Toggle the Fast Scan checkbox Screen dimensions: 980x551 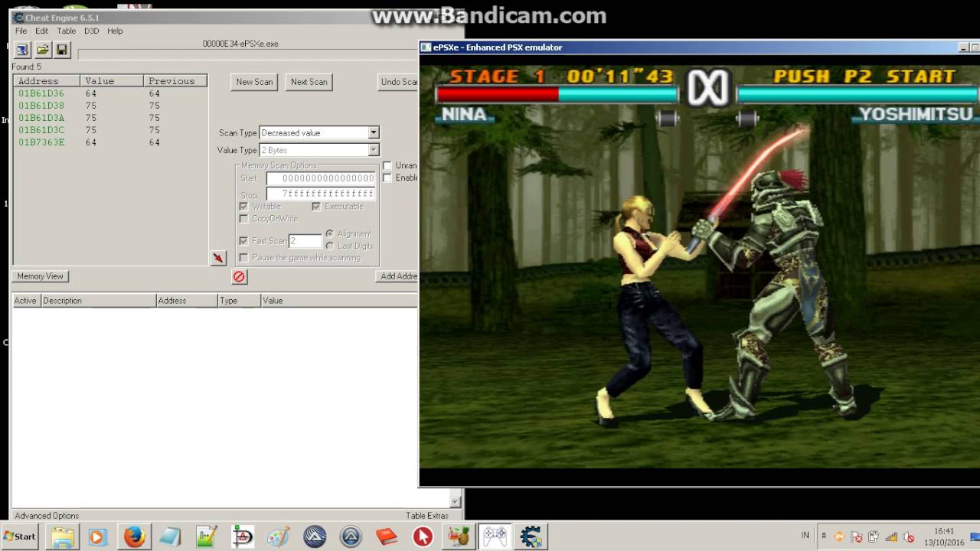click(243, 241)
